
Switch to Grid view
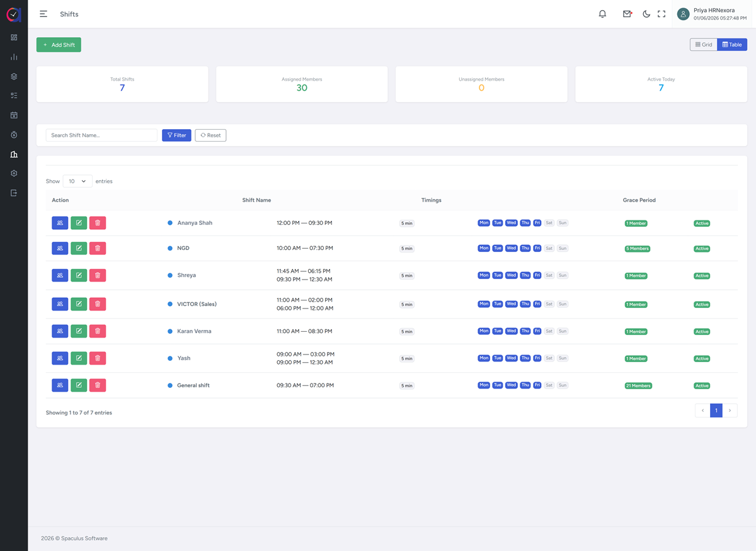pos(704,45)
